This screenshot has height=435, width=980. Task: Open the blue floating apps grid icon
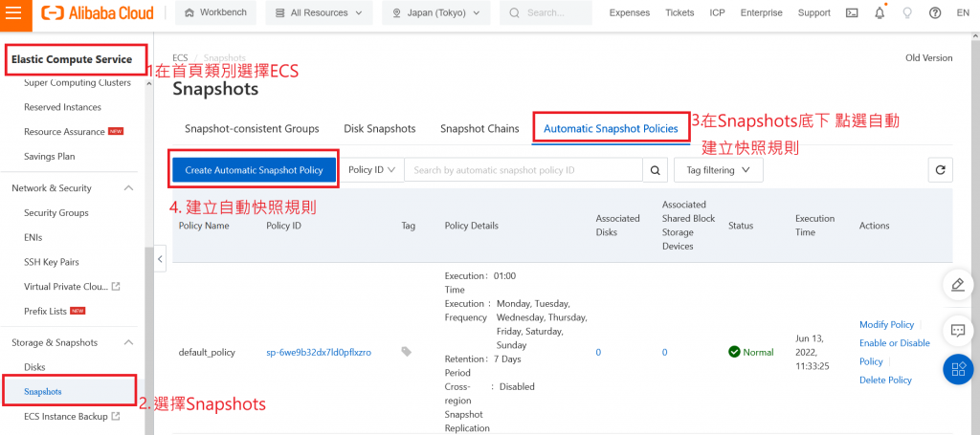tap(958, 368)
